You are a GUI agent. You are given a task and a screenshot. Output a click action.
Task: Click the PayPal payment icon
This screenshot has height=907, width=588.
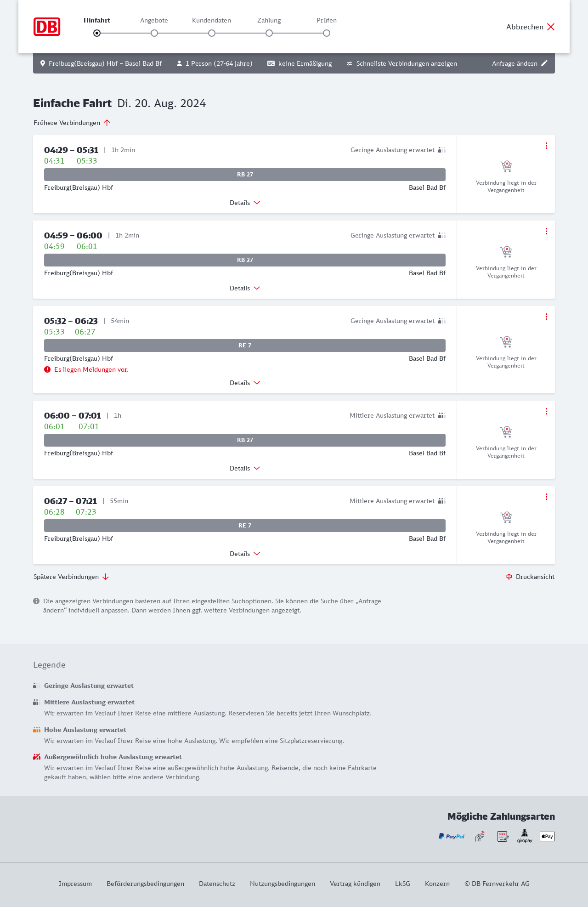coord(452,836)
